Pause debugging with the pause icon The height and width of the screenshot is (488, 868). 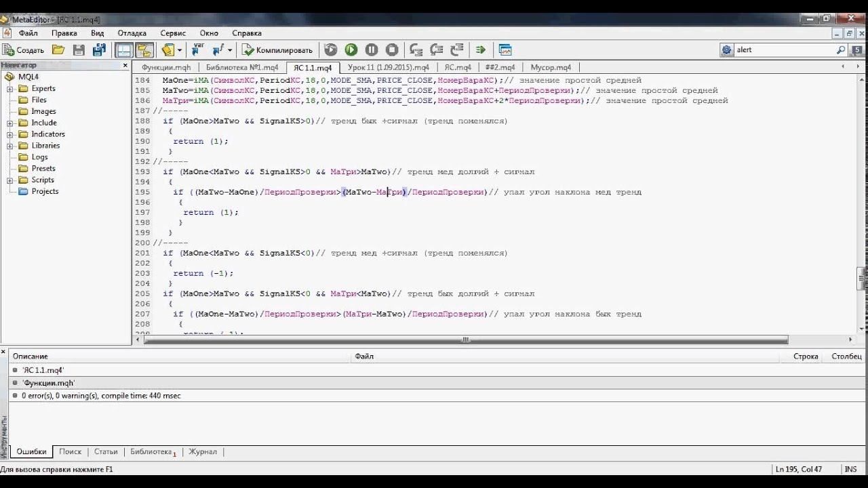(x=372, y=49)
